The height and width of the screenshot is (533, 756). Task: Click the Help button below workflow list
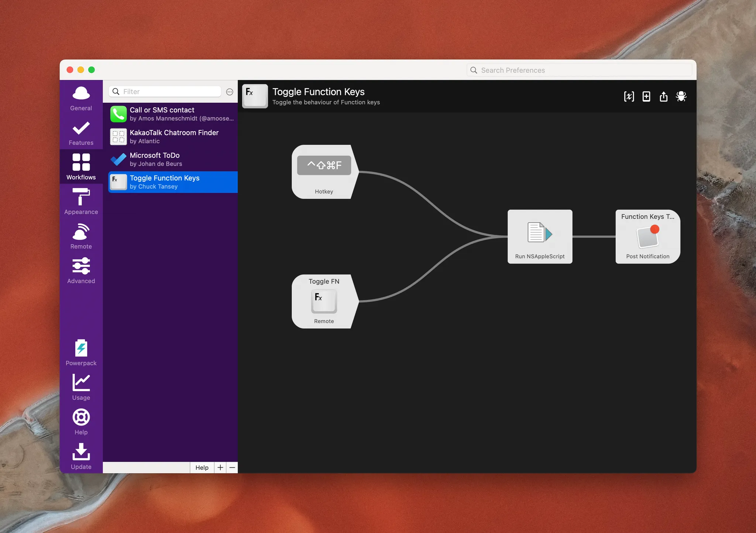[202, 468]
